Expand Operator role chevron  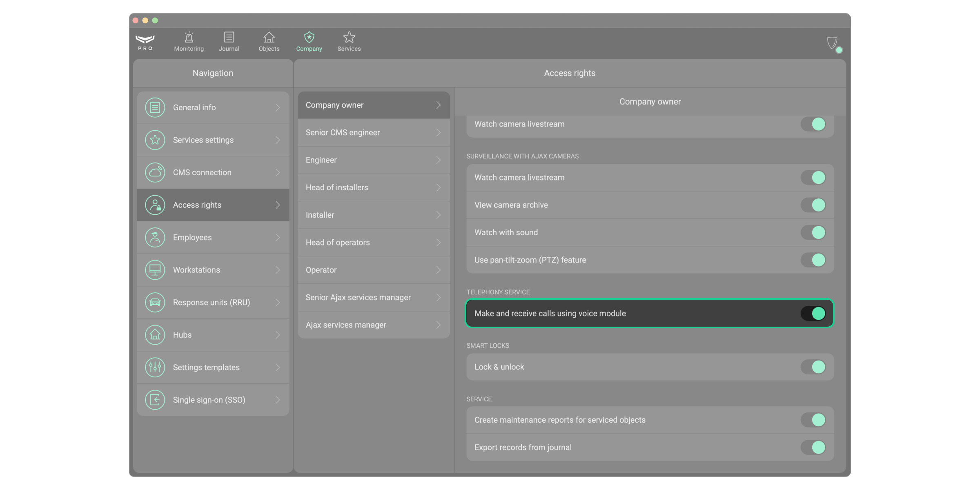[439, 270]
